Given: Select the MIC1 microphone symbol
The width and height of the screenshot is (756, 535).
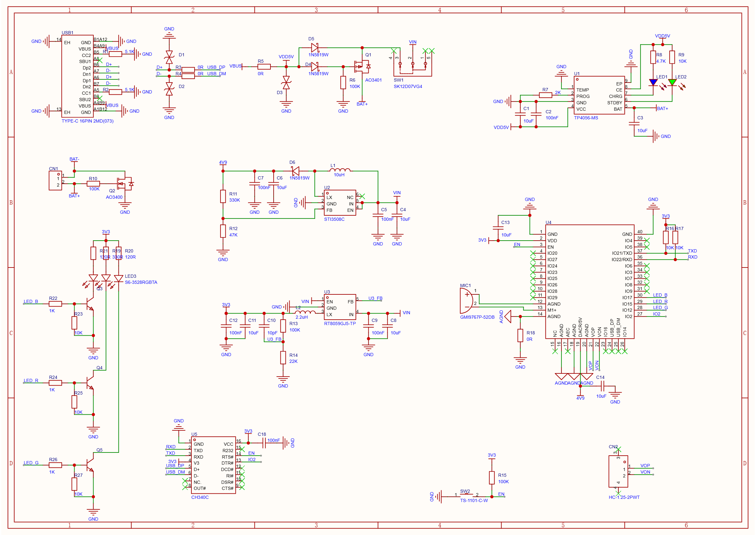Looking at the screenshot, I should (x=466, y=300).
